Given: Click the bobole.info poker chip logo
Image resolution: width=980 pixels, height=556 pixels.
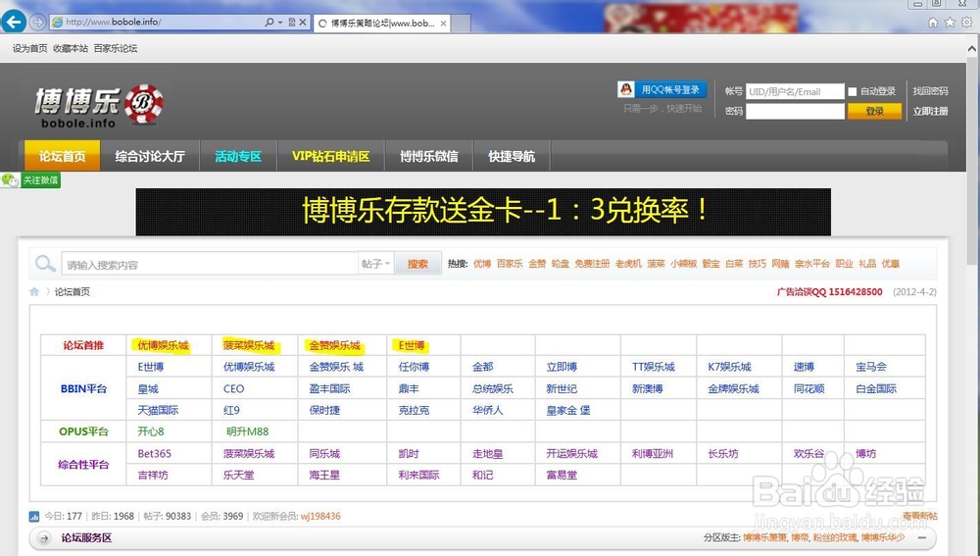Looking at the screenshot, I should pyautogui.click(x=144, y=104).
